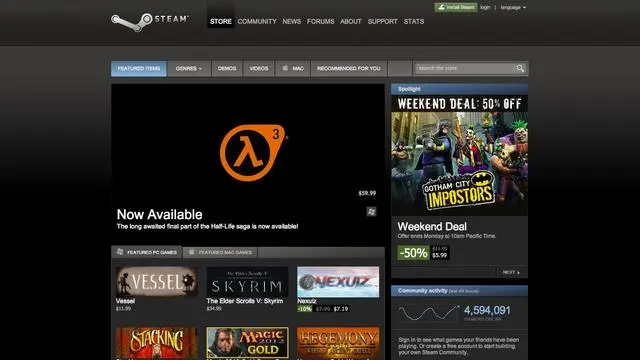
Task: Click the Apple icon in Mac tab
Action: coord(285,68)
